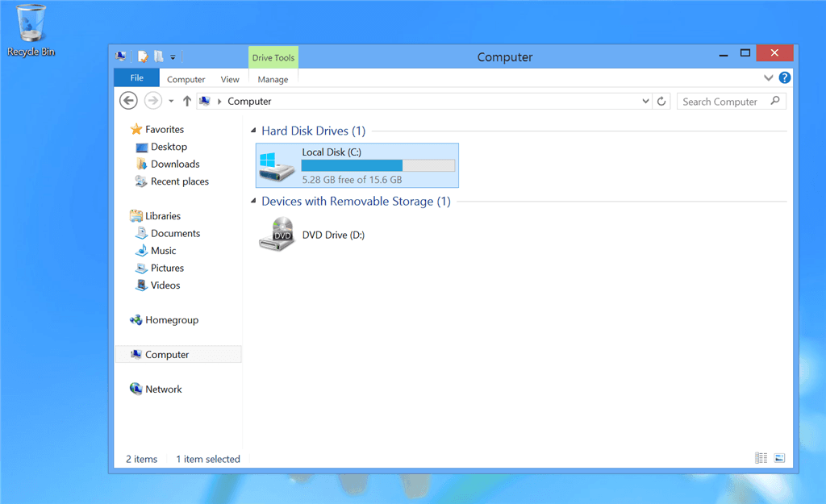826x504 pixels.
Task: Collapse Devices with Removable Storage group
Action: [x=253, y=201]
